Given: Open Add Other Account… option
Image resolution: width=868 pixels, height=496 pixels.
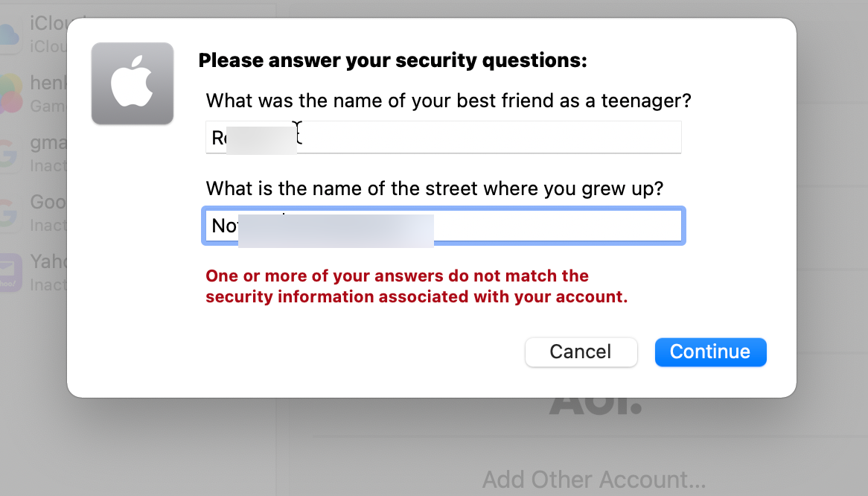Looking at the screenshot, I should pyautogui.click(x=594, y=480).
